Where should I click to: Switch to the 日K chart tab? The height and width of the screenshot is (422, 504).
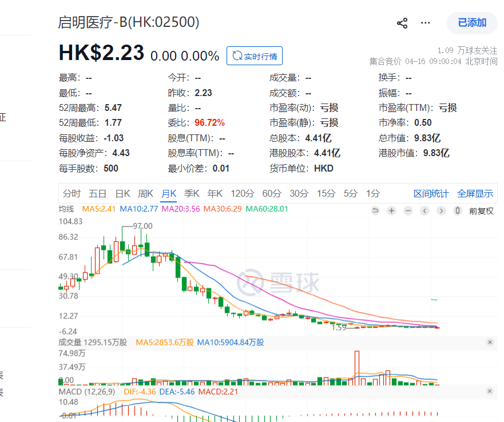tap(122, 193)
